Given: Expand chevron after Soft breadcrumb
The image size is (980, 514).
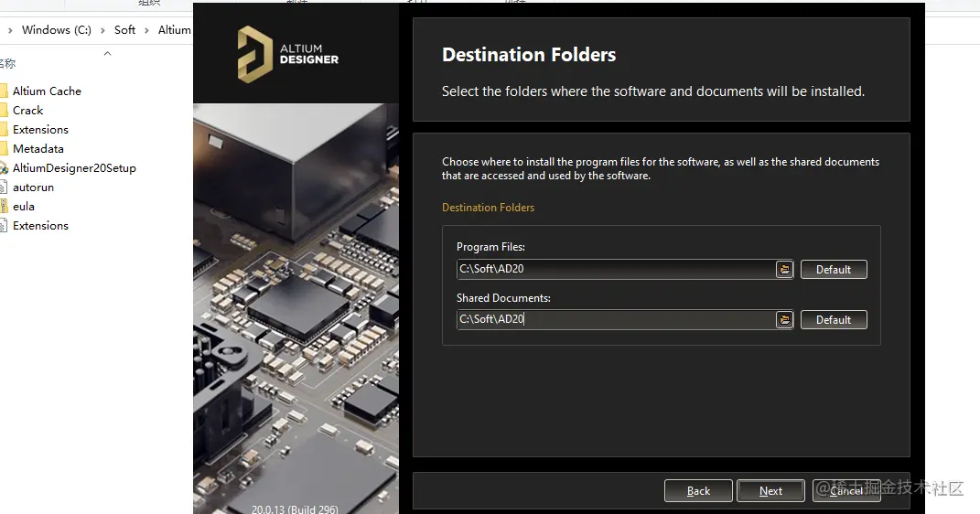Looking at the screenshot, I should pyautogui.click(x=147, y=30).
